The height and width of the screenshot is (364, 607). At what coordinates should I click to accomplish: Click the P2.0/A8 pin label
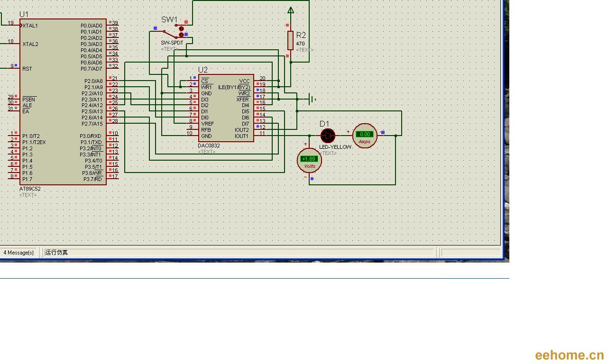tap(93, 81)
